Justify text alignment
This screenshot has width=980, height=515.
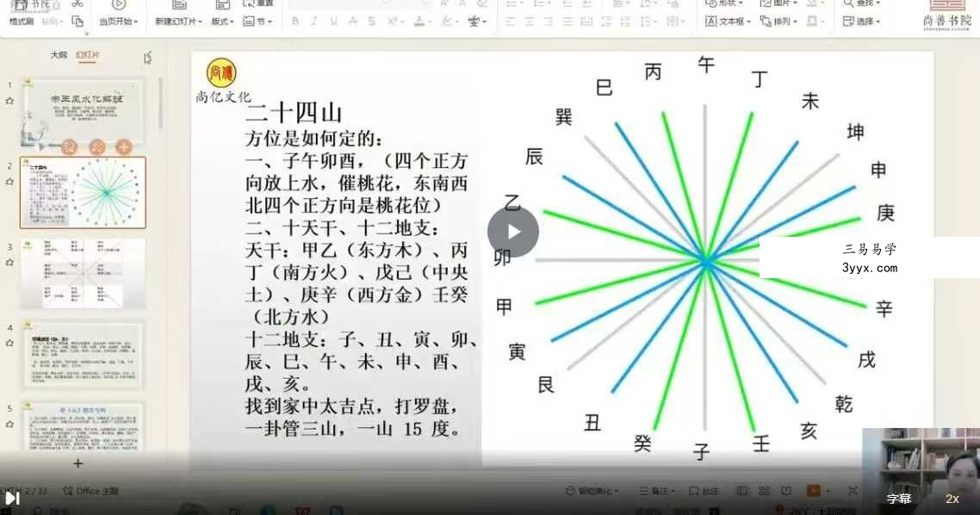coord(568,22)
